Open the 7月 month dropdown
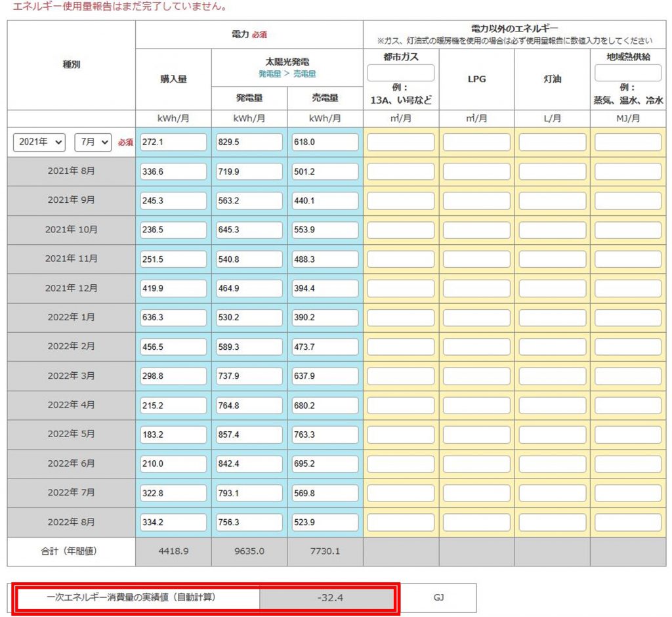The image size is (672, 617). (93, 142)
